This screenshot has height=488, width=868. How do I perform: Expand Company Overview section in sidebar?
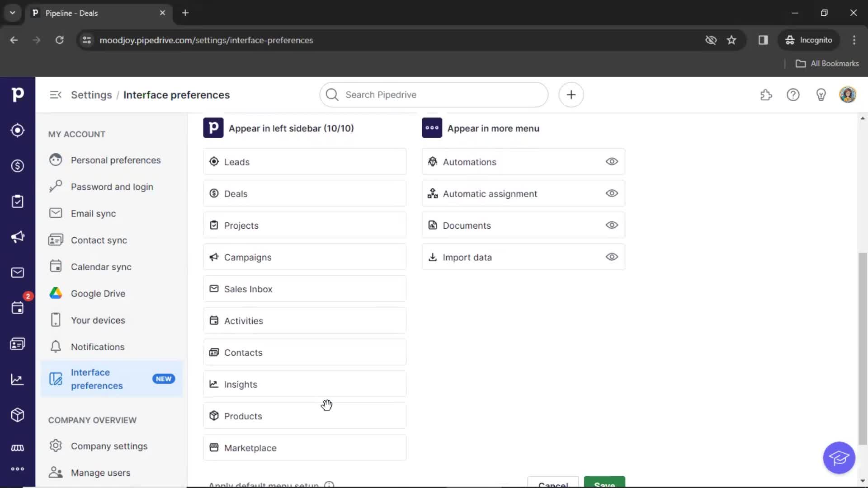coord(92,420)
